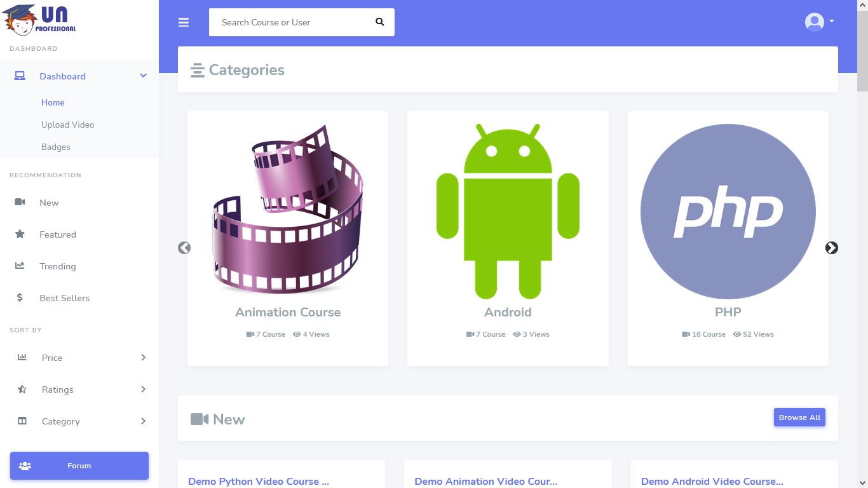The width and height of the screenshot is (868, 488).
Task: Collapse the Dashboard menu chevron
Action: [144, 76]
